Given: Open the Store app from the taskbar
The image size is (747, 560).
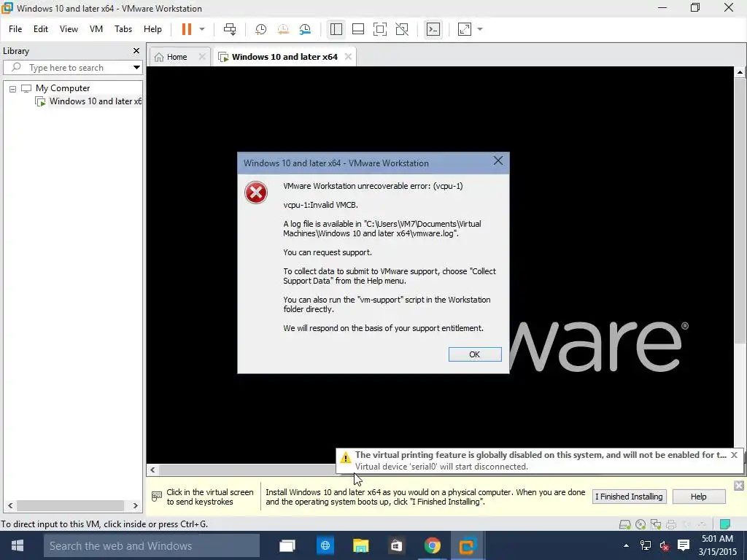Looking at the screenshot, I should point(396,545).
